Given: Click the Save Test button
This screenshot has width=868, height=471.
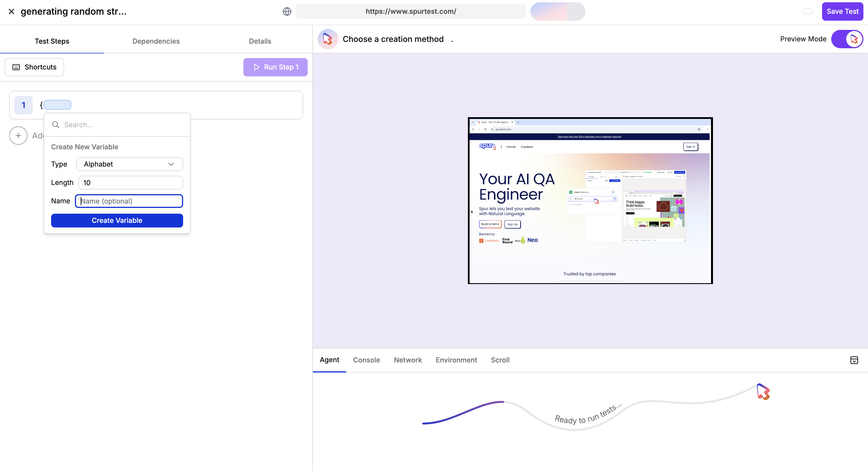Looking at the screenshot, I should [x=842, y=11].
